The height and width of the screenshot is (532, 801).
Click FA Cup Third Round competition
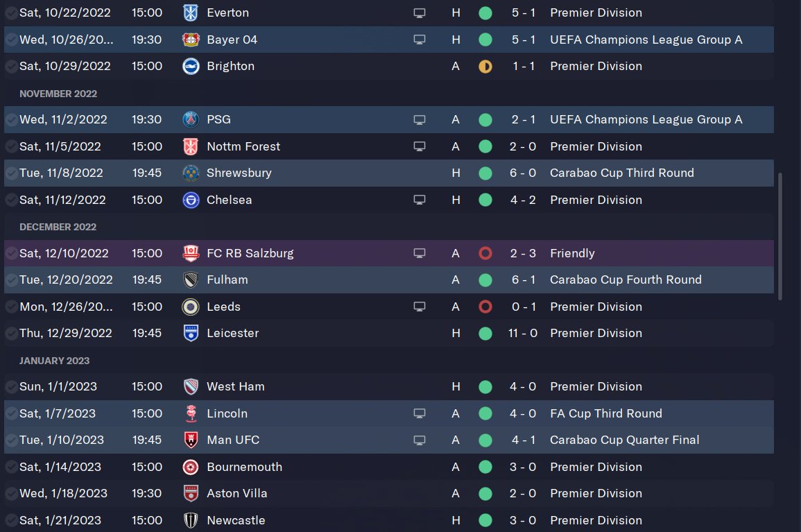[x=605, y=413]
